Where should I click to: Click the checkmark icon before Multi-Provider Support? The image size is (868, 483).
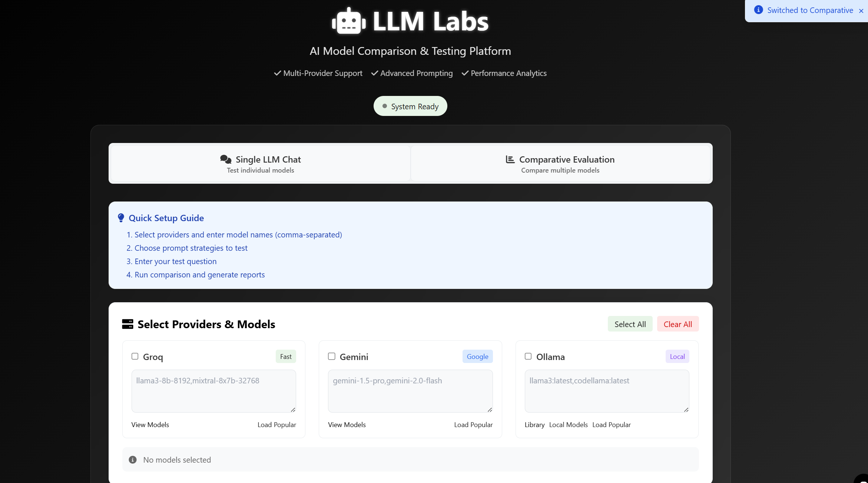tap(277, 73)
